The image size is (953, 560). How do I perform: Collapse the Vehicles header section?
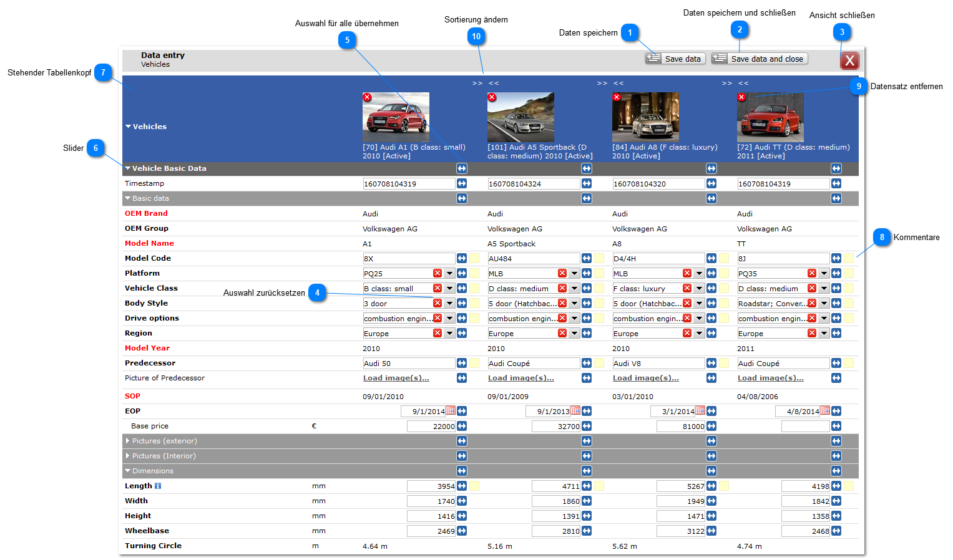[x=129, y=127]
